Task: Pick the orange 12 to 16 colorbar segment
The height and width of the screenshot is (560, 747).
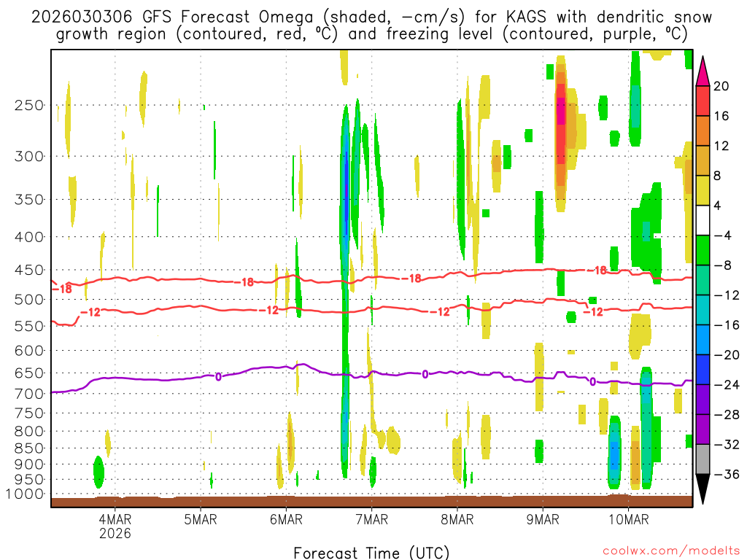Action: click(x=703, y=131)
